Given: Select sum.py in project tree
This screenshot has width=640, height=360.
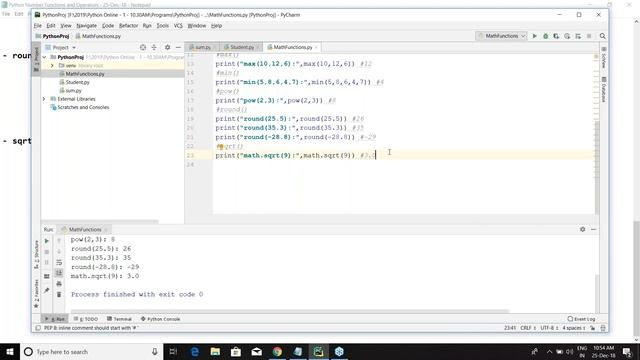Looking at the screenshot, I should 73,91.
